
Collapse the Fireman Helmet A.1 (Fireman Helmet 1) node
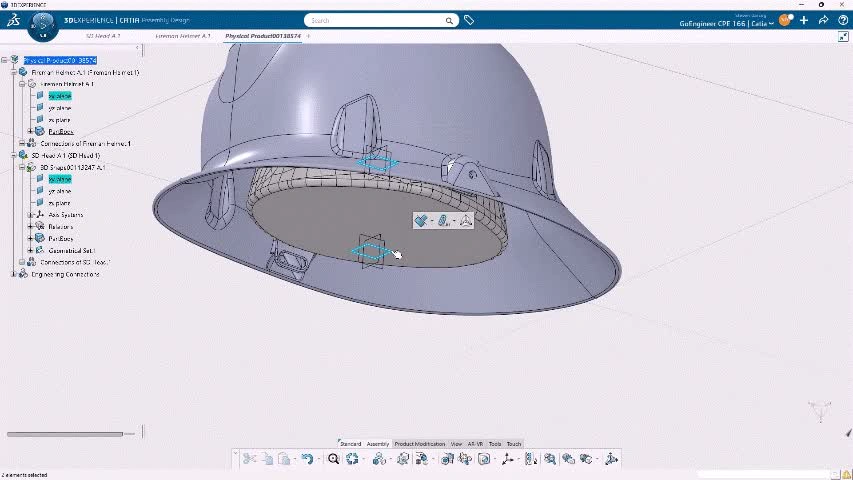tap(14, 72)
